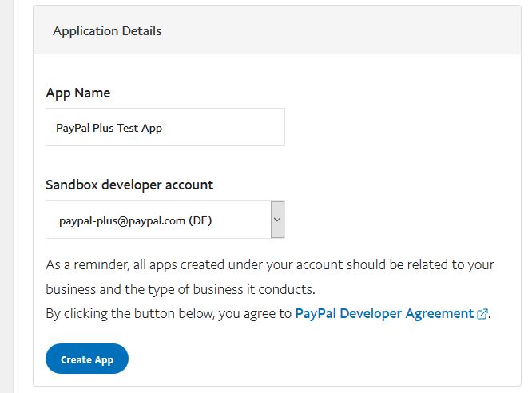This screenshot has height=393, width=532.
Task: Click the 'business it conducts' line of text
Action: 181,289
